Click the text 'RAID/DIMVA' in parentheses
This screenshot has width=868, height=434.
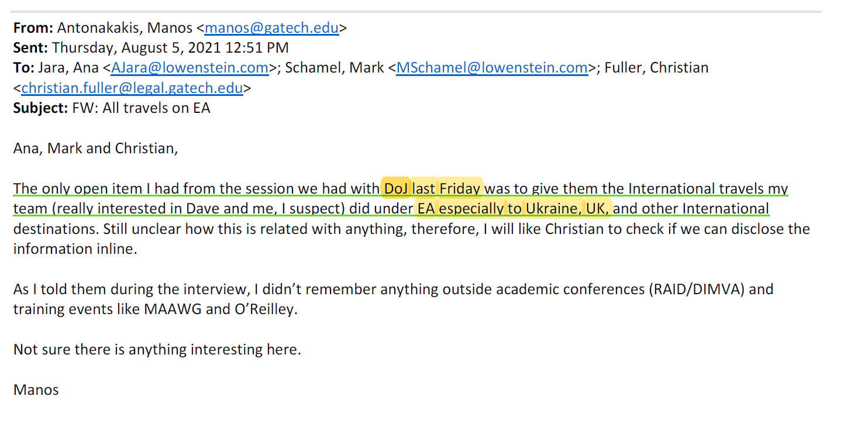pyautogui.click(x=696, y=289)
